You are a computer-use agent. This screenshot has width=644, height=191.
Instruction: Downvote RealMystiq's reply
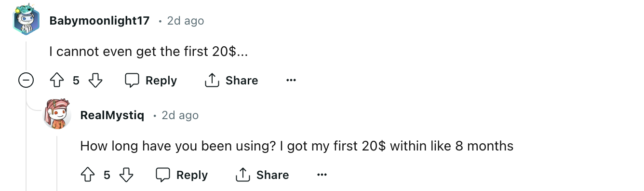pos(126,175)
